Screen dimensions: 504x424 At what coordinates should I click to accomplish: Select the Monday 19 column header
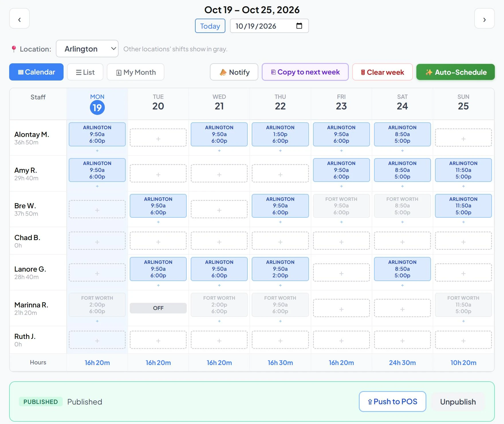click(x=97, y=104)
